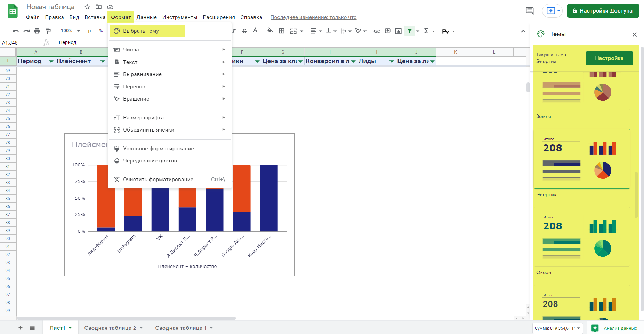Click the insert link icon

coord(377,31)
